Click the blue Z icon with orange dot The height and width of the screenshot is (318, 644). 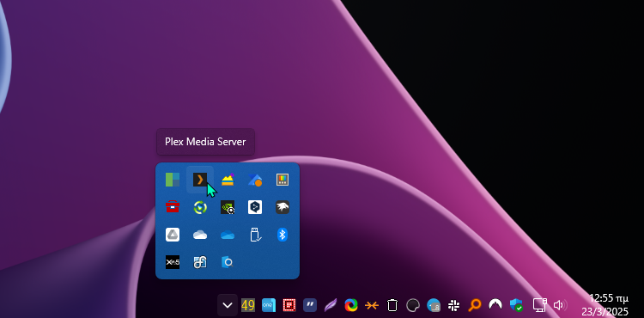tap(255, 180)
